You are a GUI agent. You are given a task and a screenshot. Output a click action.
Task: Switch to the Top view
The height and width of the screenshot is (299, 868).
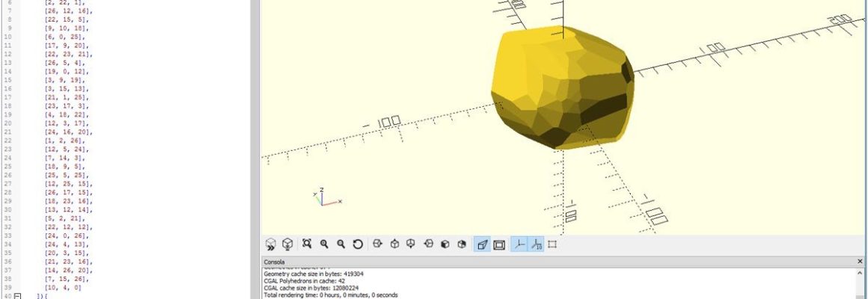394,244
